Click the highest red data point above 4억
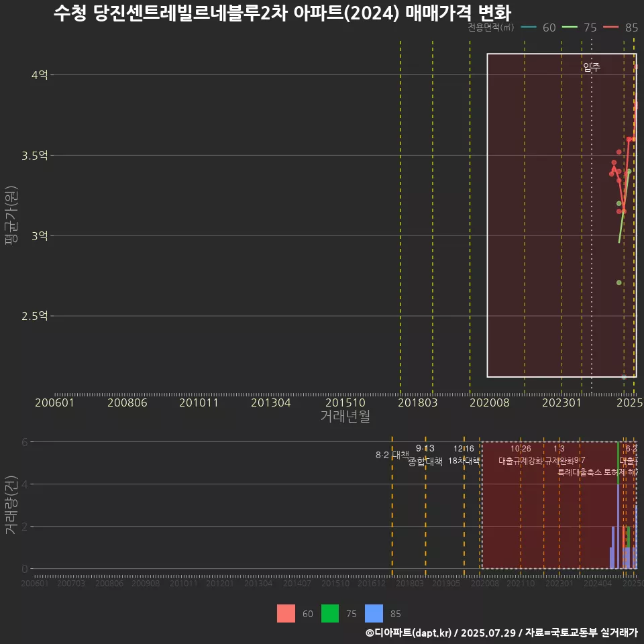The height and width of the screenshot is (644, 644). [636, 66]
